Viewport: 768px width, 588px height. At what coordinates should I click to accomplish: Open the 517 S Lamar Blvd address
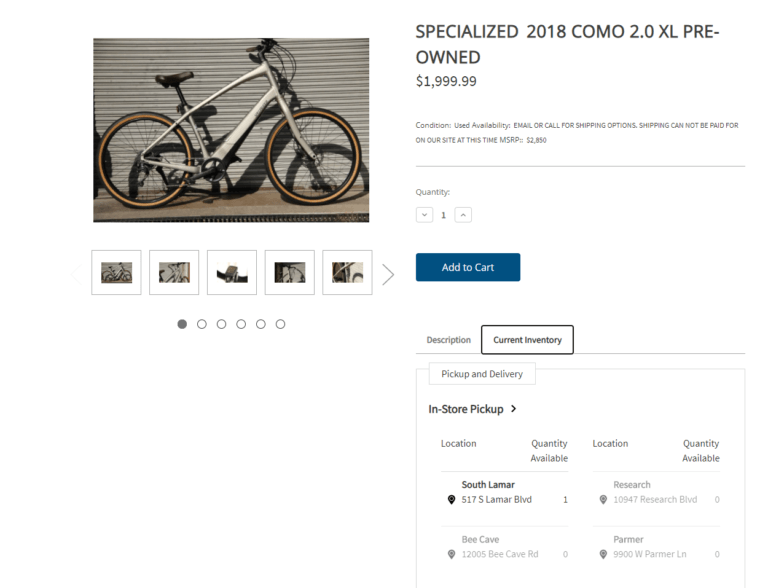tap(496, 500)
